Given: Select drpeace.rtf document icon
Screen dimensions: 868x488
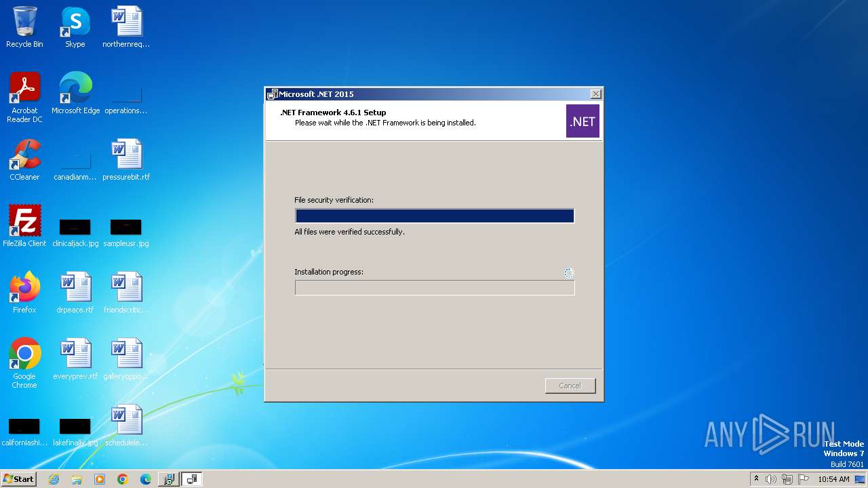Looking at the screenshot, I should point(75,293).
